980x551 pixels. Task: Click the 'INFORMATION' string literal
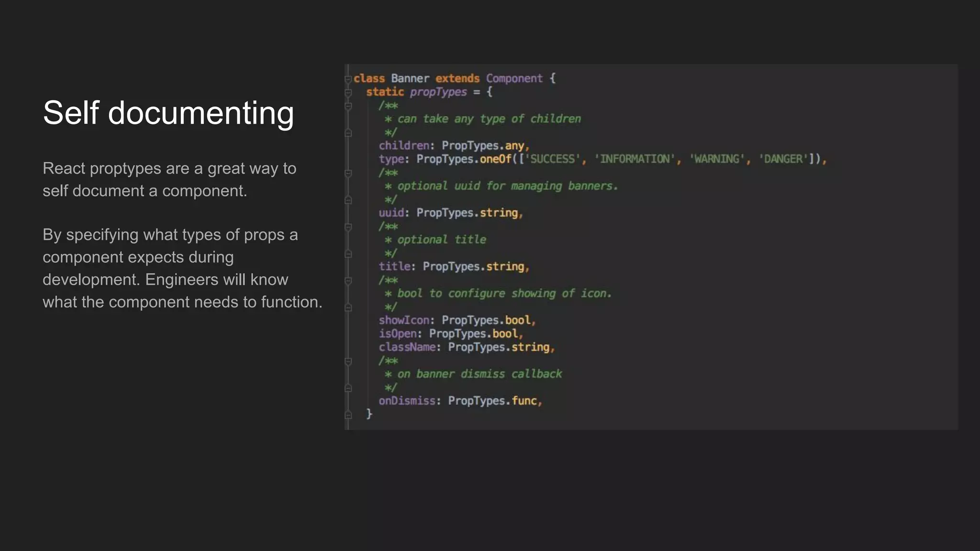point(635,159)
